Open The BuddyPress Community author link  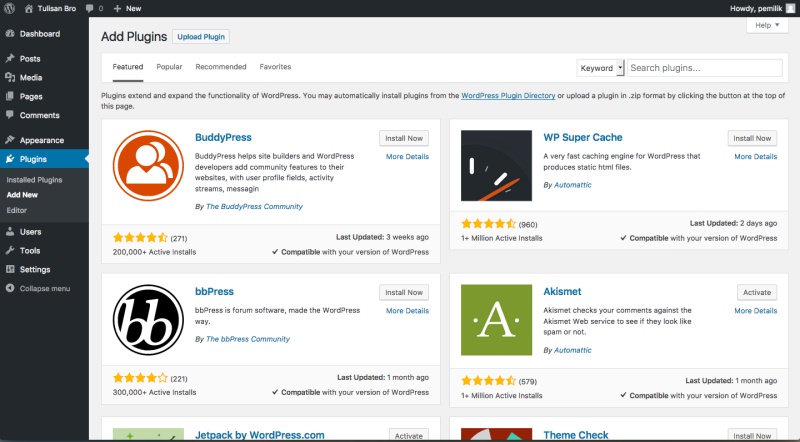point(254,207)
